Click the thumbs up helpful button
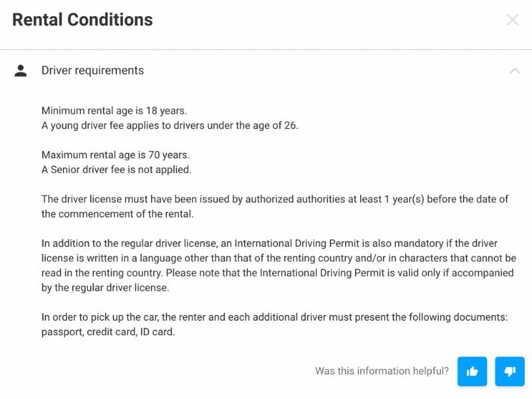 coord(472,371)
